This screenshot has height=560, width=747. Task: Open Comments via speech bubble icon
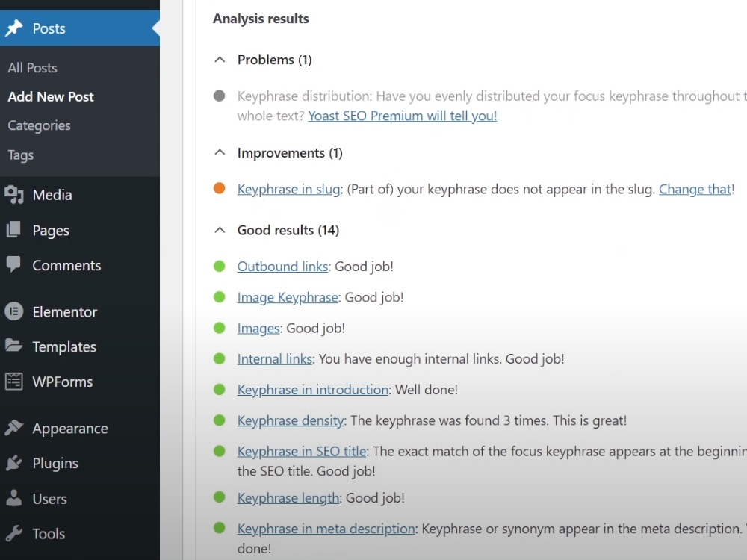pyautogui.click(x=13, y=265)
